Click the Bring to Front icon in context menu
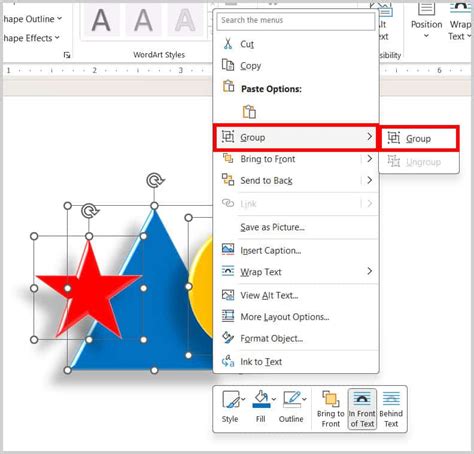Image resolution: width=474 pixels, height=454 pixels. (x=228, y=158)
